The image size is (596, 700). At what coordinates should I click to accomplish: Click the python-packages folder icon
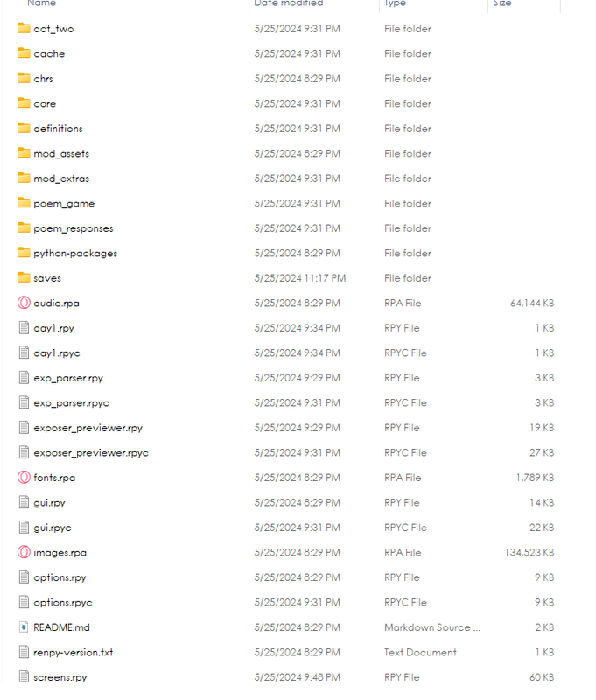pyautogui.click(x=24, y=253)
